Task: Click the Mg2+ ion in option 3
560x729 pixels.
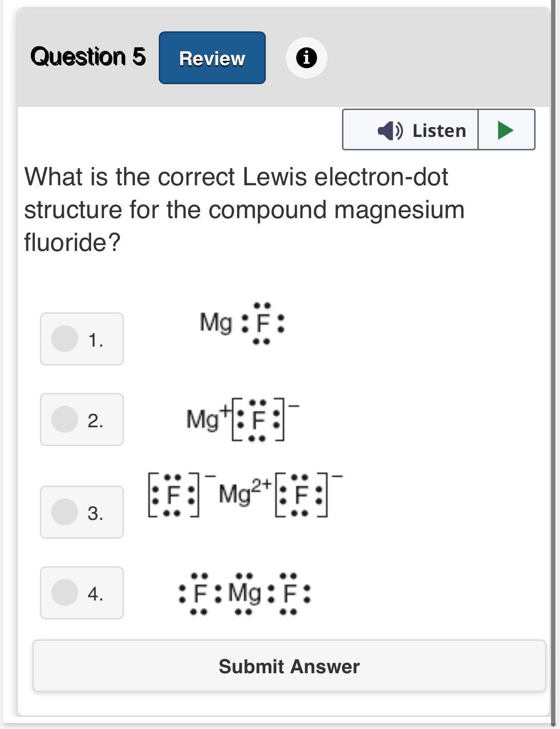Action: pyautogui.click(x=245, y=494)
